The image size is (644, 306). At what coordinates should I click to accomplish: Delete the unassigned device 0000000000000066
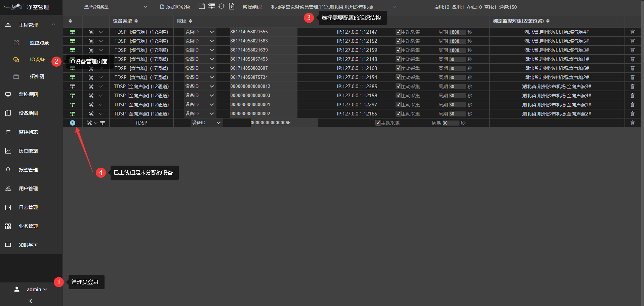[x=633, y=123]
